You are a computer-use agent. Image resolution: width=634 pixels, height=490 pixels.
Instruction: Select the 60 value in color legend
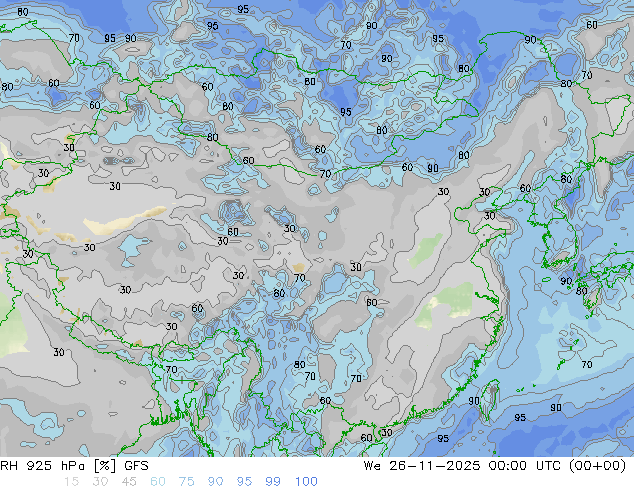(158, 482)
